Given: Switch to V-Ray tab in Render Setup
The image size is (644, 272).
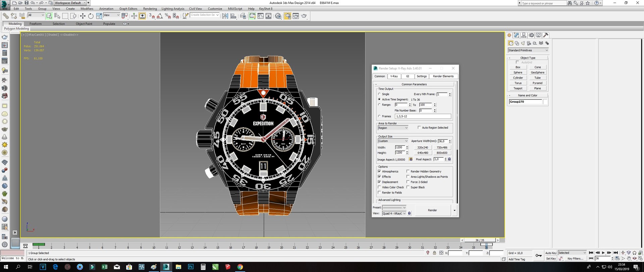Looking at the screenshot, I should point(394,76).
